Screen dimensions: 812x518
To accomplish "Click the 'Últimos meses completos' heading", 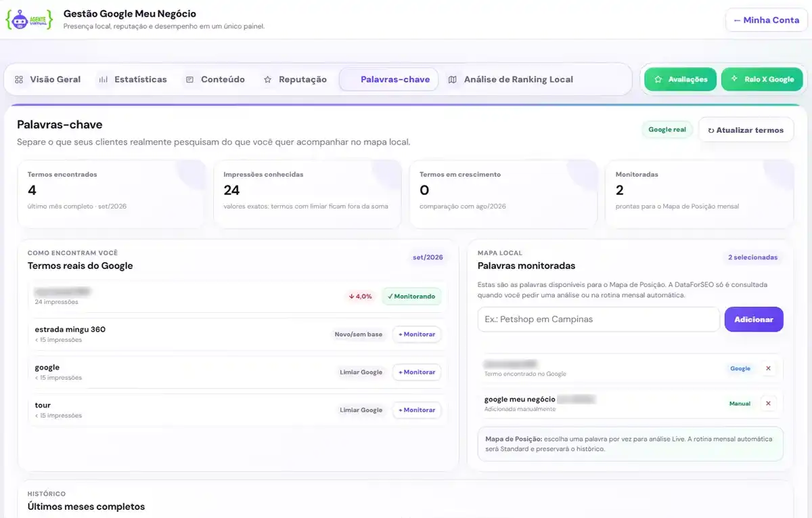I will (x=86, y=506).
